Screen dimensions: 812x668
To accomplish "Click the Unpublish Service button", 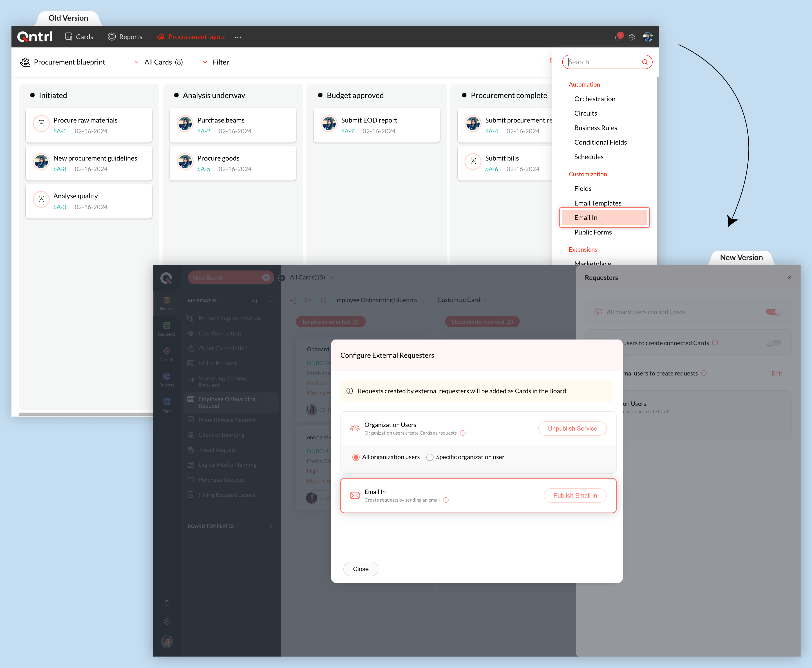I will pos(572,428).
